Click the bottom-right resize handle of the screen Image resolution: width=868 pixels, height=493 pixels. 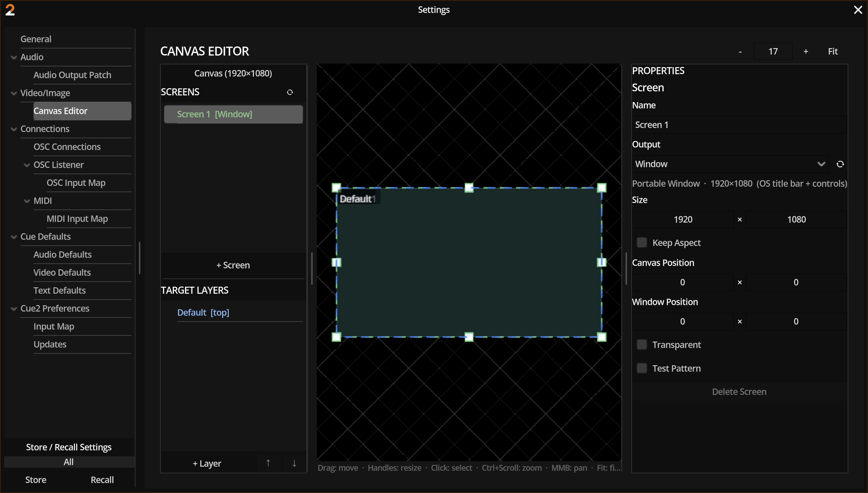(602, 337)
